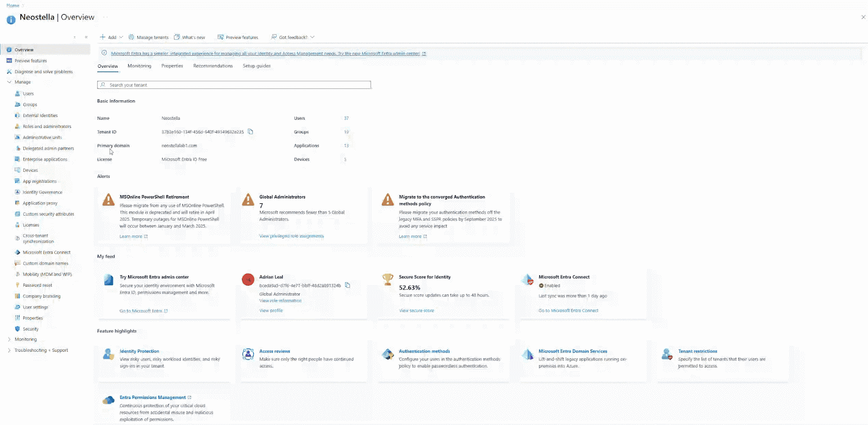Click the Search your tenant field
Image resolution: width=868 pixels, height=425 pixels.
[x=234, y=85]
